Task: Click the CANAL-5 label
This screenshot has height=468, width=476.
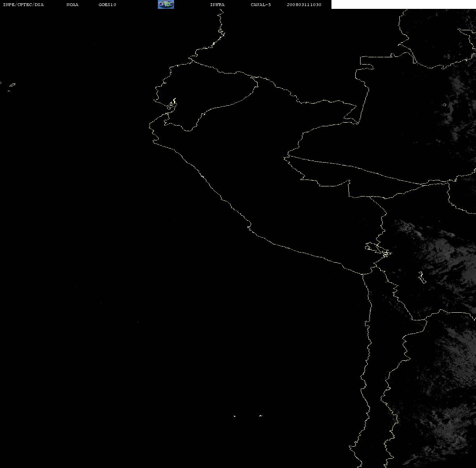Action: (261, 4)
